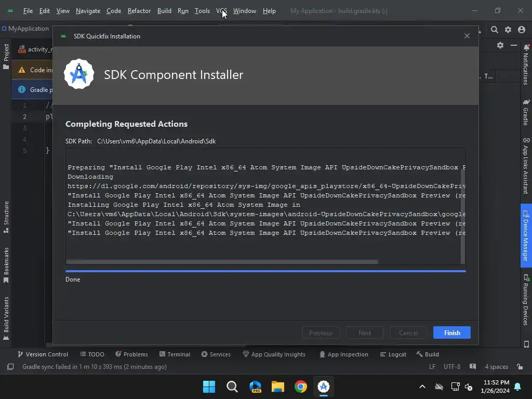Open the Edit menu
Image resolution: width=532 pixels, height=399 pixels.
tap(45, 11)
